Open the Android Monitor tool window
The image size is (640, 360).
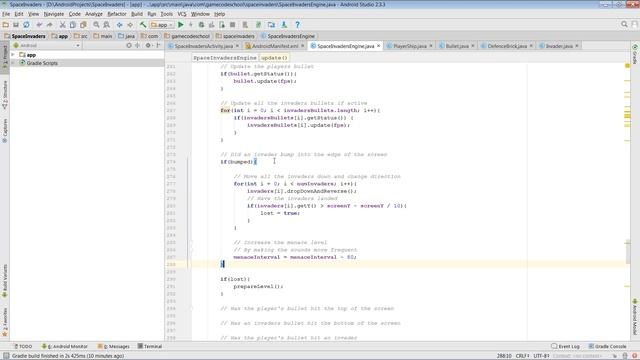pos(64,346)
